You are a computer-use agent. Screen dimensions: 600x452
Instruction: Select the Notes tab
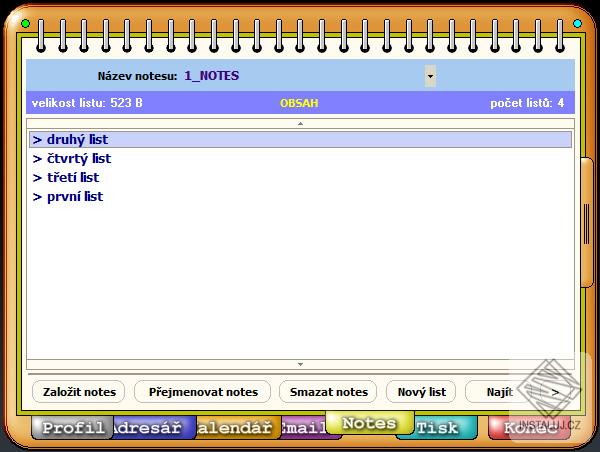[x=370, y=423]
